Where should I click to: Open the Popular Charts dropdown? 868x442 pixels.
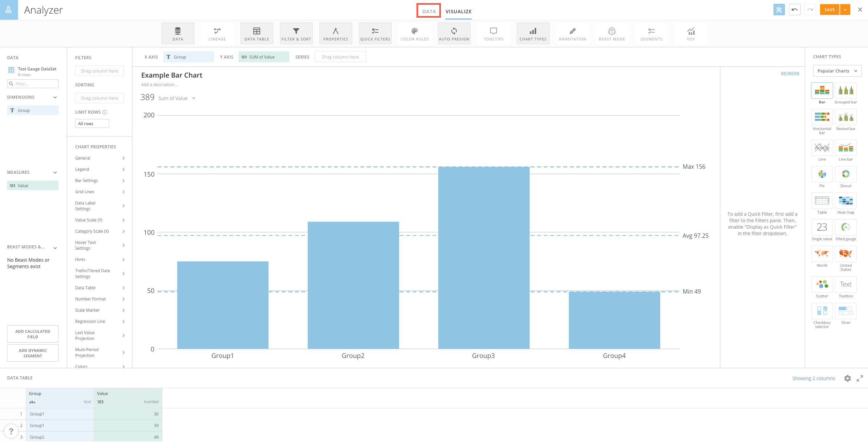pos(837,70)
